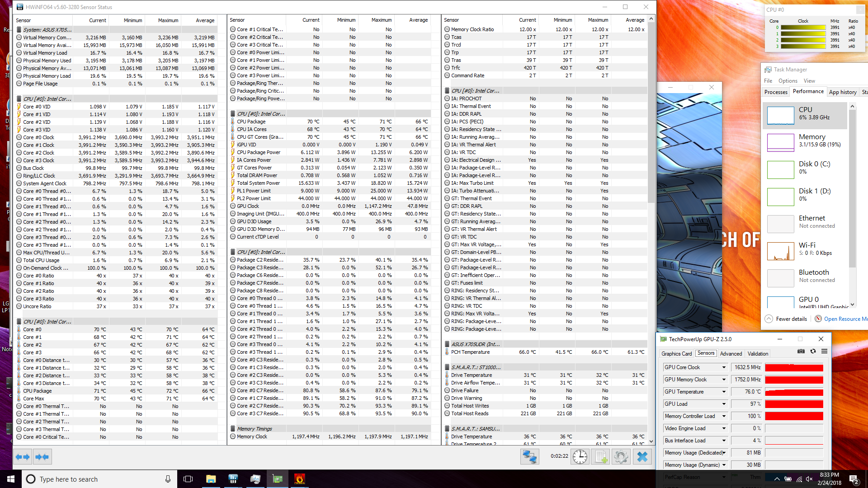Open the GPU Core Clock dropdown
This screenshot has height=488, width=868.
coord(724,367)
